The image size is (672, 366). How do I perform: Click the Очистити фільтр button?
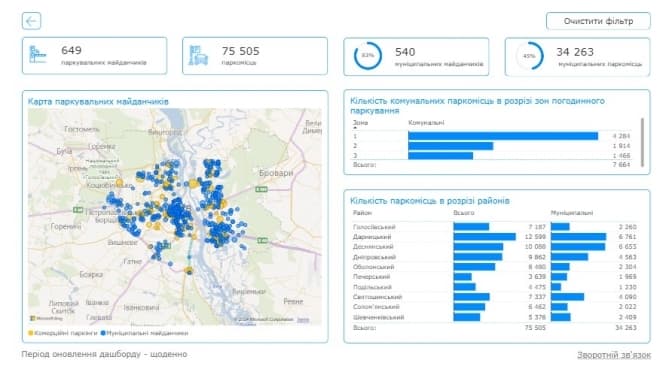598,21
